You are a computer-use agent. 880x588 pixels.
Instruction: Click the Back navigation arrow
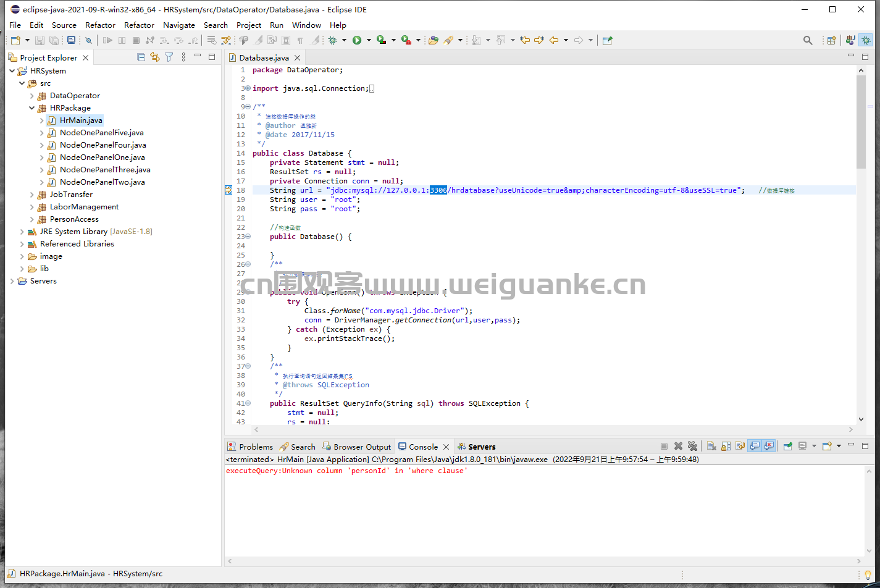554,40
